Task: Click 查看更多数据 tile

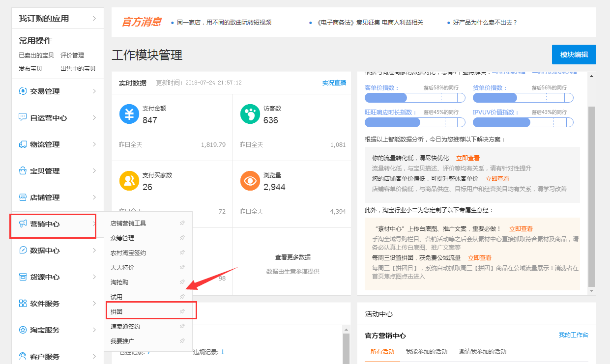Action: [293, 257]
